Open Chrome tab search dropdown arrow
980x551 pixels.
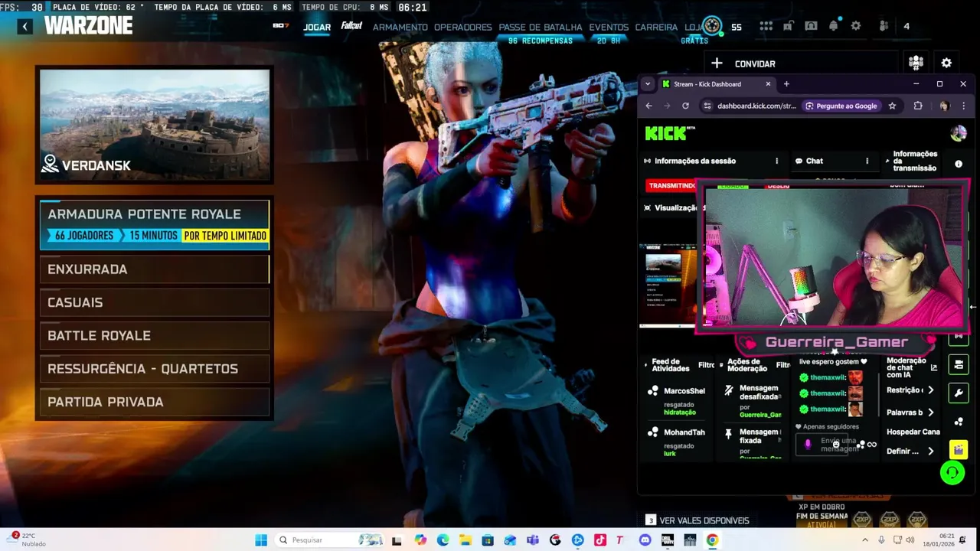(648, 84)
